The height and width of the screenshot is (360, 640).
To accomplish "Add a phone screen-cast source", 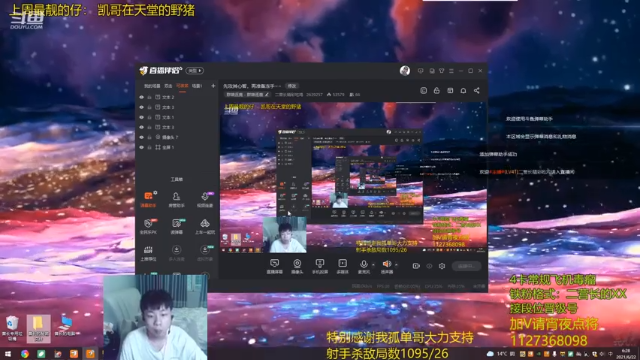I will (x=320, y=266).
